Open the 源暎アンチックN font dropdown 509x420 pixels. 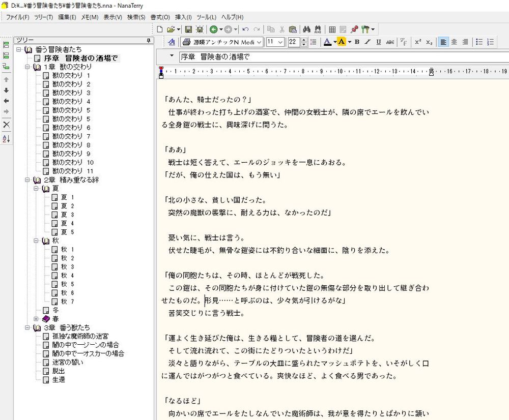click(x=259, y=42)
